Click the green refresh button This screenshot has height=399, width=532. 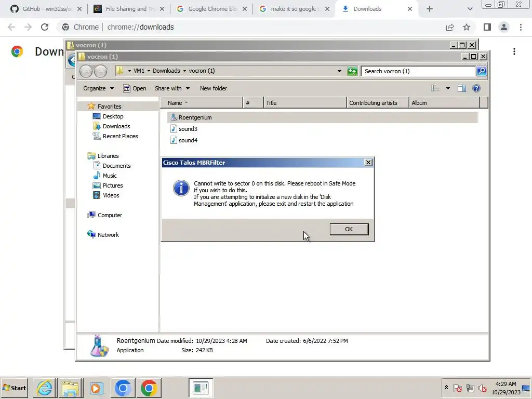click(x=353, y=71)
